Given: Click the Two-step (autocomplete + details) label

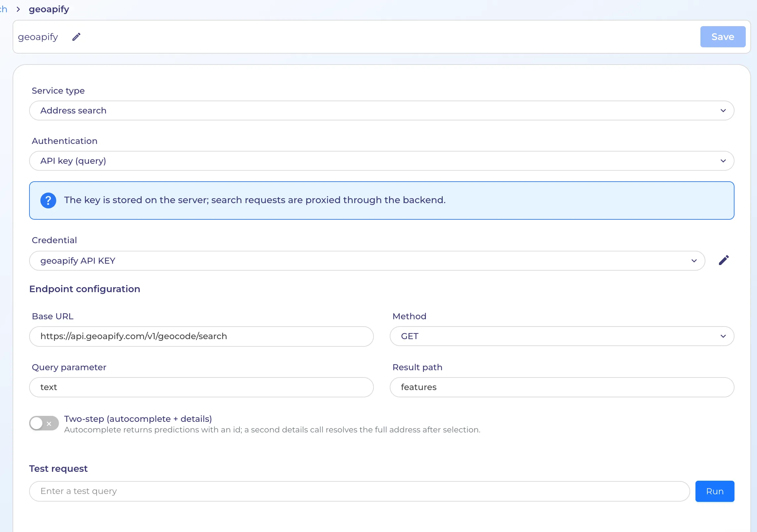Looking at the screenshot, I should [138, 419].
